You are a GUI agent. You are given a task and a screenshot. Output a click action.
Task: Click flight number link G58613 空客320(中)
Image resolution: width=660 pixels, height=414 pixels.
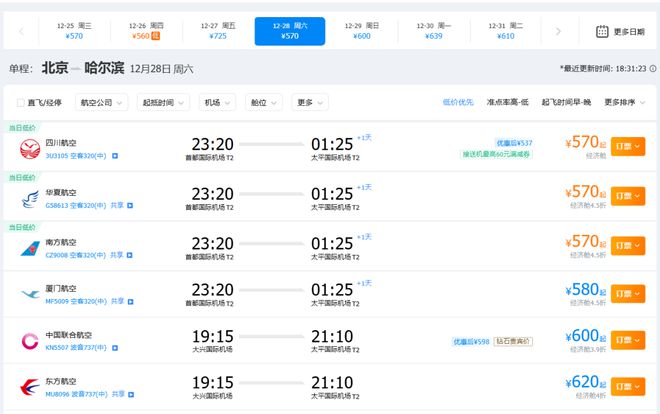pos(76,205)
